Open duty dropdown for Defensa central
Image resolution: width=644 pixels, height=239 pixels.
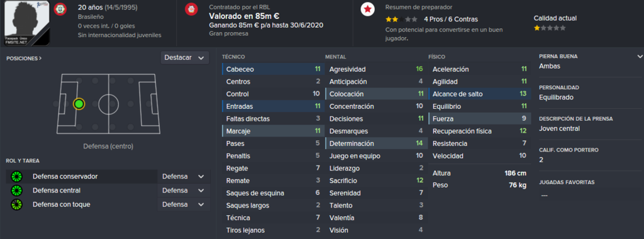(x=183, y=191)
